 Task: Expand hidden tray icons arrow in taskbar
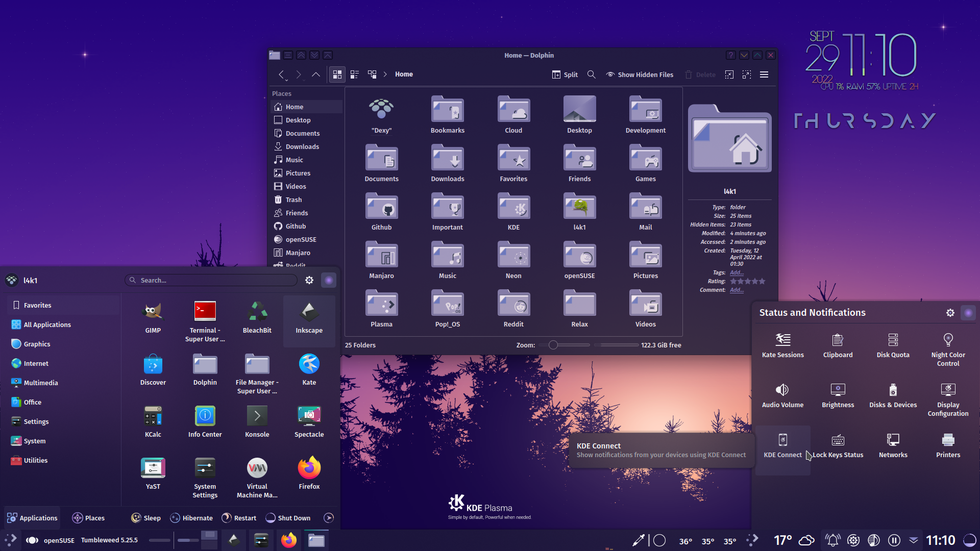coord(913,540)
